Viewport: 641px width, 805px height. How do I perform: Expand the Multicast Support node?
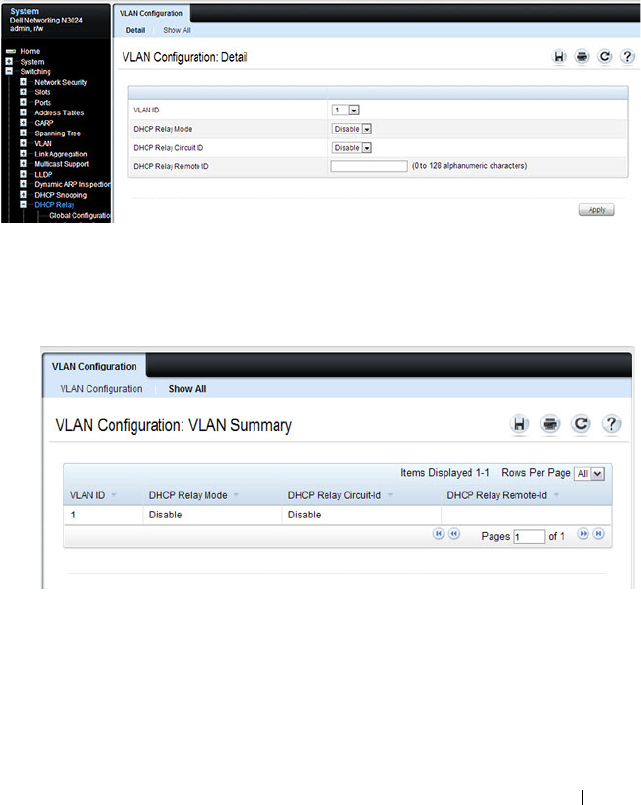point(23,164)
